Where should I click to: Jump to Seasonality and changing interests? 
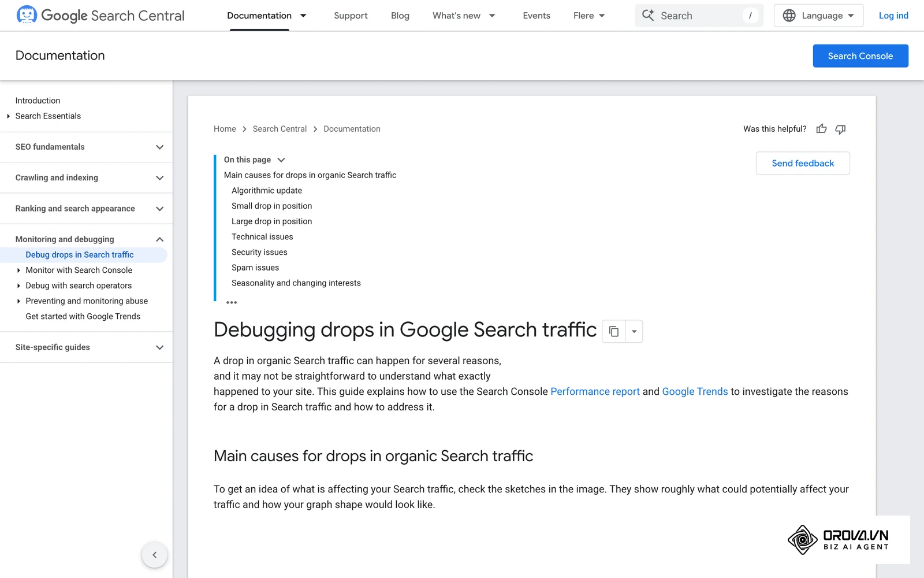pyautogui.click(x=296, y=283)
